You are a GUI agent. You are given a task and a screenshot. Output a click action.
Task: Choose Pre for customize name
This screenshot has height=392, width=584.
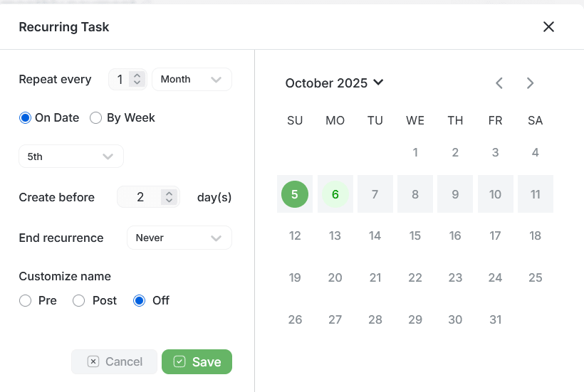(x=26, y=301)
